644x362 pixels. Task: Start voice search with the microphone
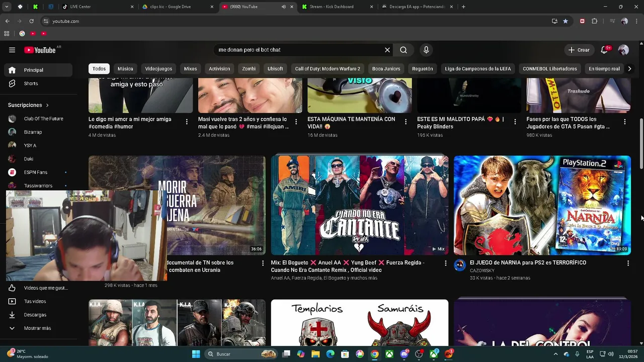coord(426,50)
